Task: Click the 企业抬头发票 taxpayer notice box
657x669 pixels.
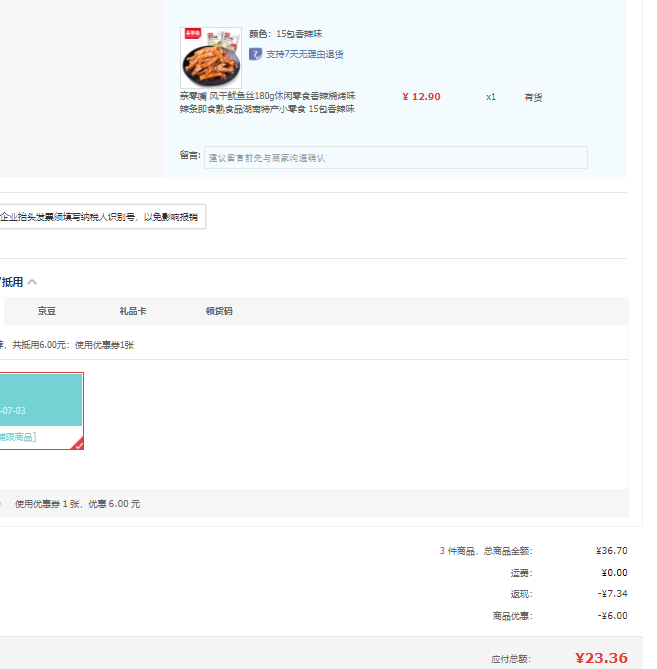Action: (102, 217)
